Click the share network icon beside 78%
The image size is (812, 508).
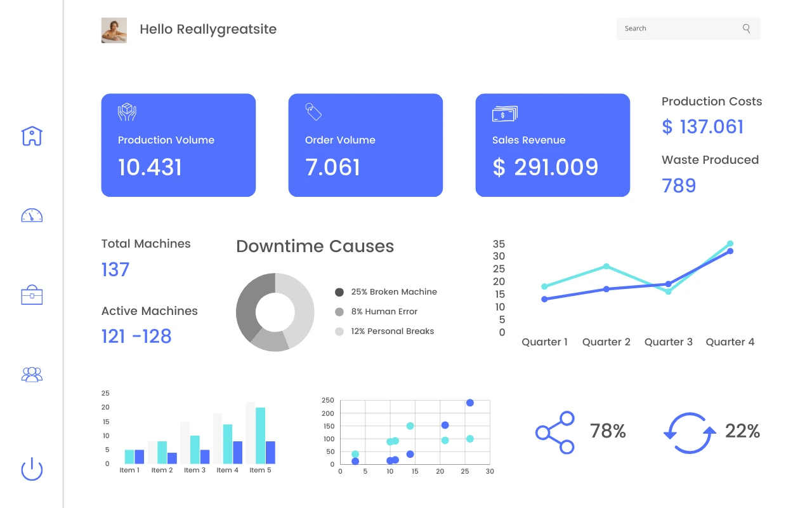(x=555, y=432)
